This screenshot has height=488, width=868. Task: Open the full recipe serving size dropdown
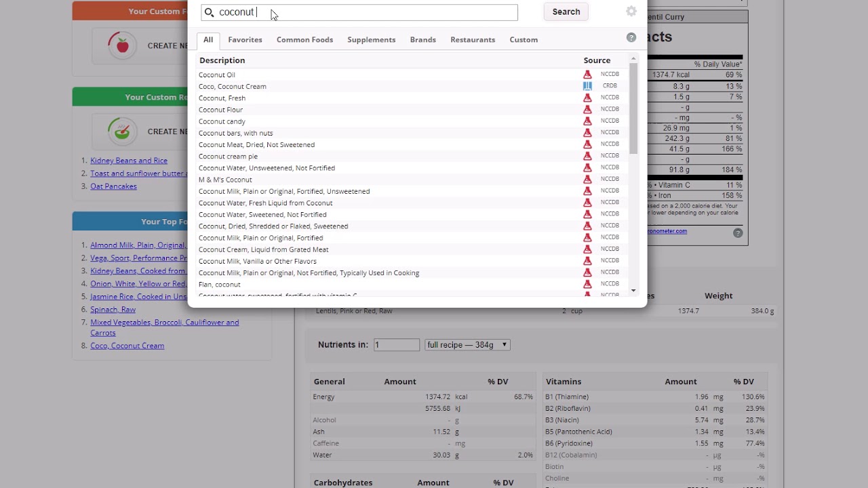(x=467, y=345)
